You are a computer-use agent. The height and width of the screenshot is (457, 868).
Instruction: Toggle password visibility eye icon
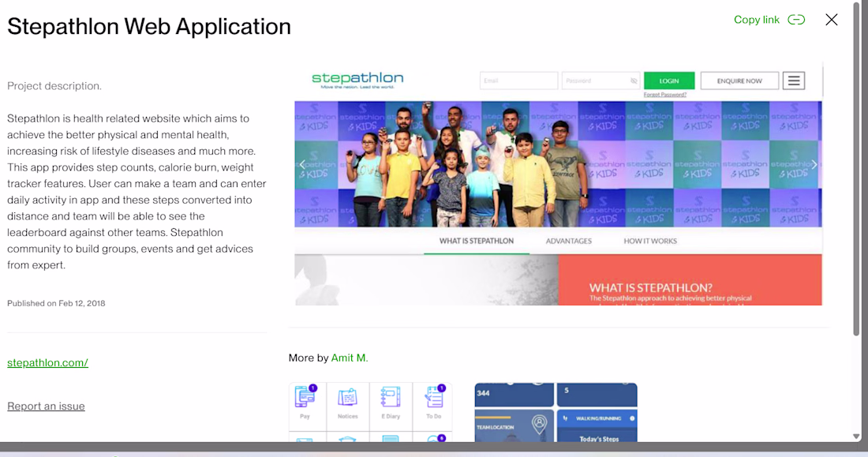click(634, 81)
